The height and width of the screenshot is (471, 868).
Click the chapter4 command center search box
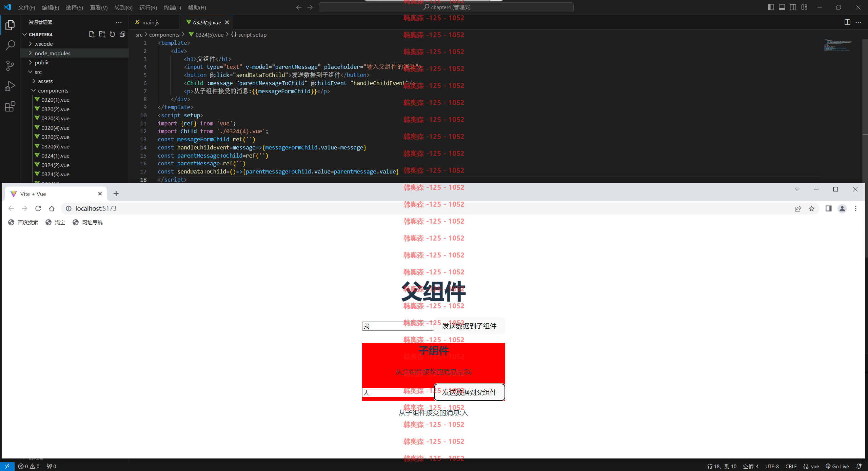[x=446, y=7]
